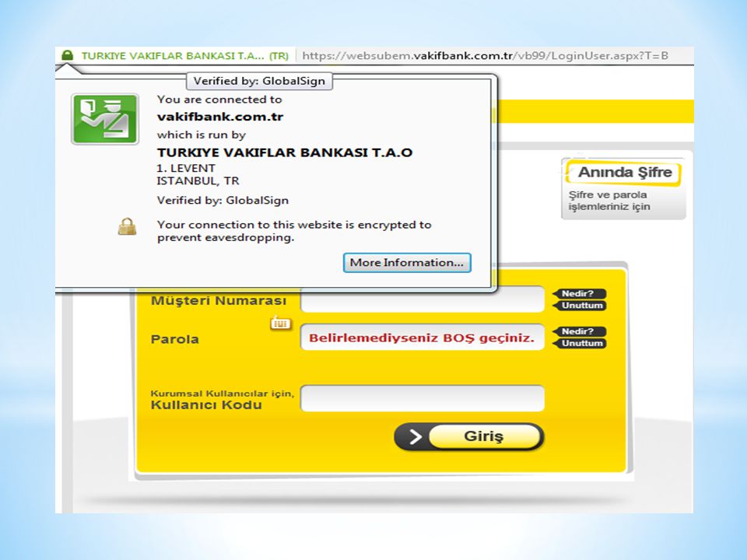This screenshot has width=747, height=560.
Task: Click the URL in the address bar
Action: 485,56
